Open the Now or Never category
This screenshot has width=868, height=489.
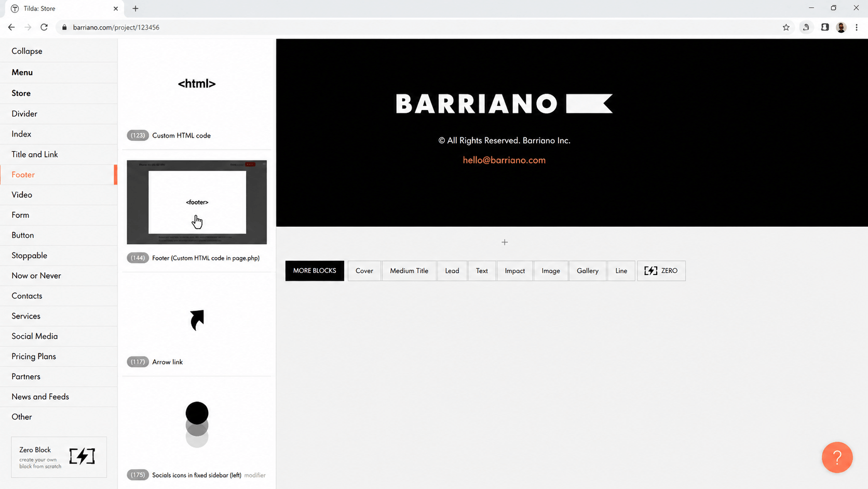(x=59, y=275)
